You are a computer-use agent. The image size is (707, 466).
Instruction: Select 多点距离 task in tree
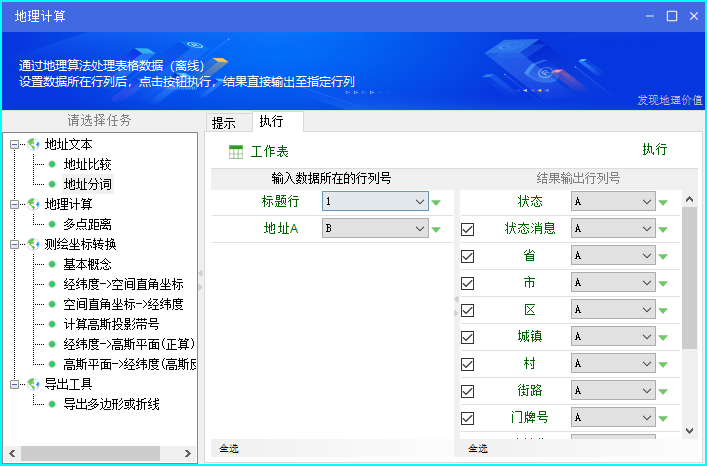pos(87,224)
